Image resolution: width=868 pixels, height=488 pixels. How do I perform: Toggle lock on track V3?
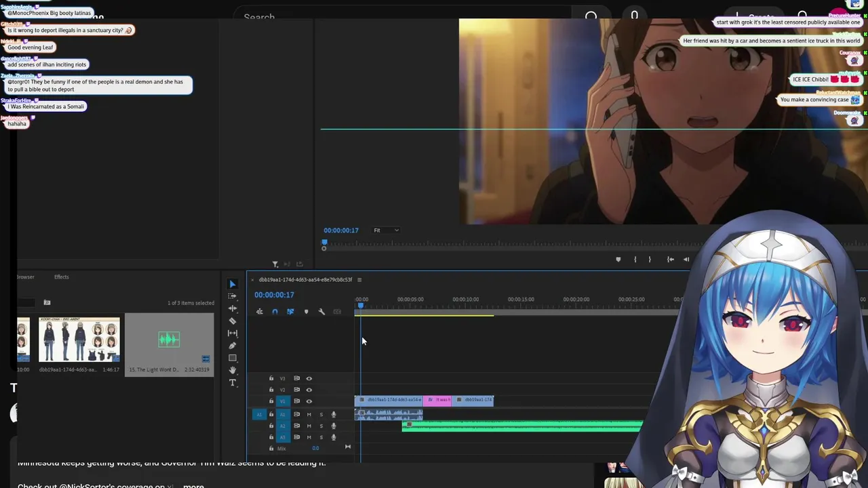click(x=271, y=378)
